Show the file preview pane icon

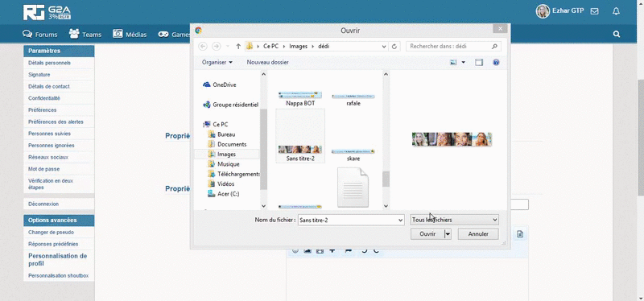coord(479,63)
